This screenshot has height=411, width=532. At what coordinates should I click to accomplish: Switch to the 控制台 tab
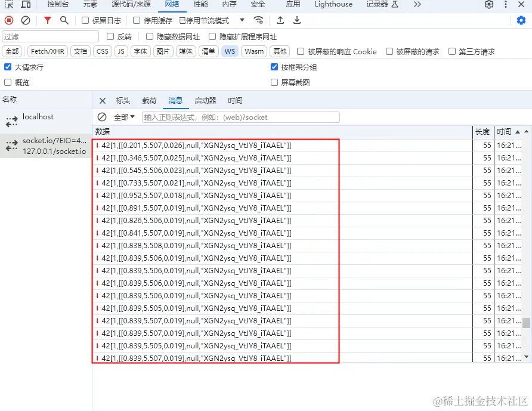coord(58,4)
